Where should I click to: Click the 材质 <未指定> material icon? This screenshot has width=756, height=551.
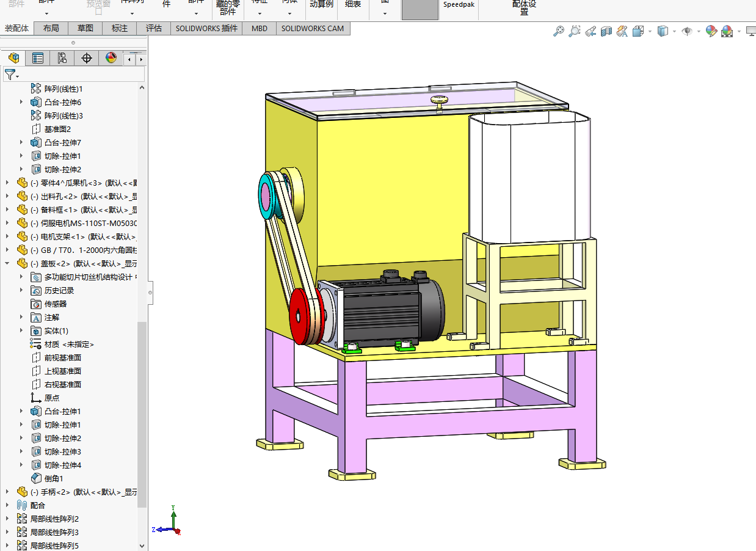[36, 344]
